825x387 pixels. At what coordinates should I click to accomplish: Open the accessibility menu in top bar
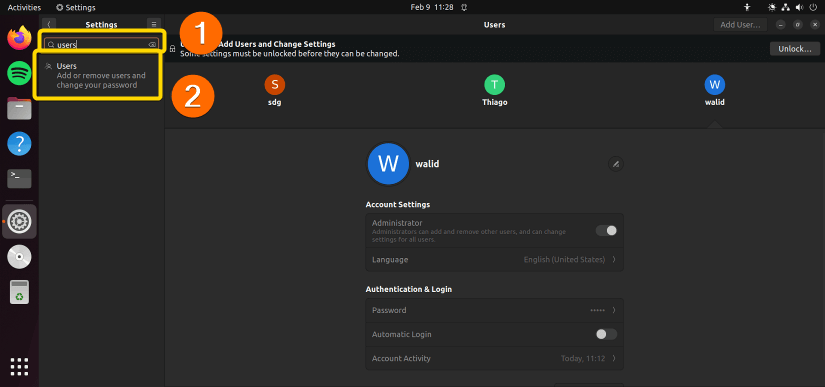point(747,7)
